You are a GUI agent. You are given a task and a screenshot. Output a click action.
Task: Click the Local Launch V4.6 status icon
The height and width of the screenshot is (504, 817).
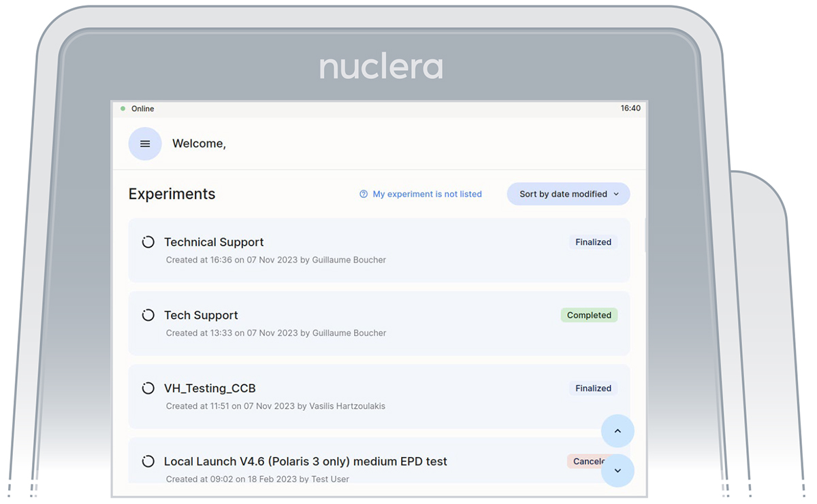(x=148, y=462)
